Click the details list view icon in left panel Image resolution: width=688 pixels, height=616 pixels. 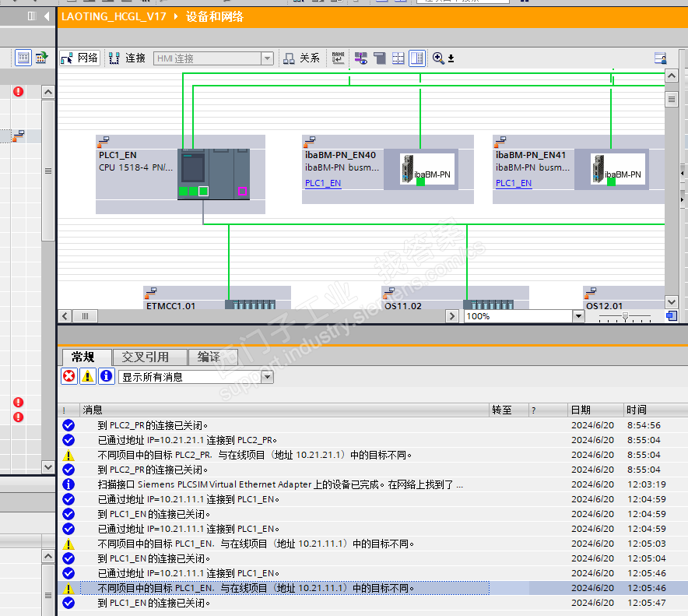pyautogui.click(x=23, y=58)
